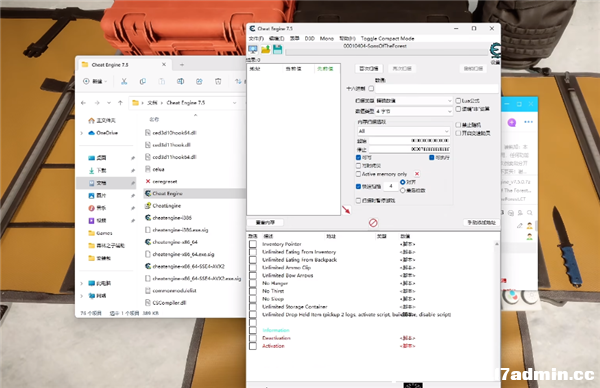Viewport: 600px width, 388px height.
Task: Expand the OneDrive tree node
Action: [82, 133]
